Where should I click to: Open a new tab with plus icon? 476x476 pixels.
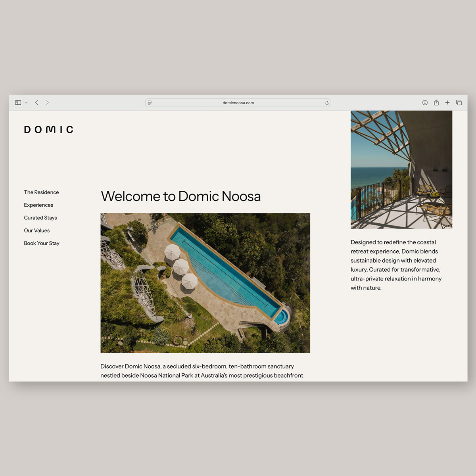coord(447,103)
